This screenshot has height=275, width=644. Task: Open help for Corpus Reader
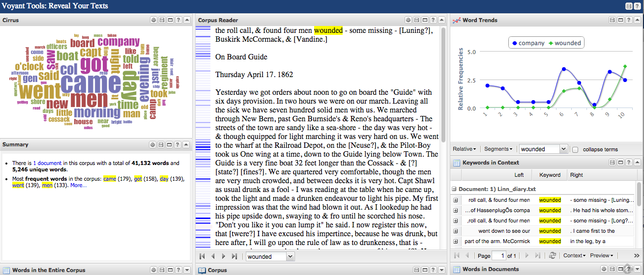tap(433, 20)
